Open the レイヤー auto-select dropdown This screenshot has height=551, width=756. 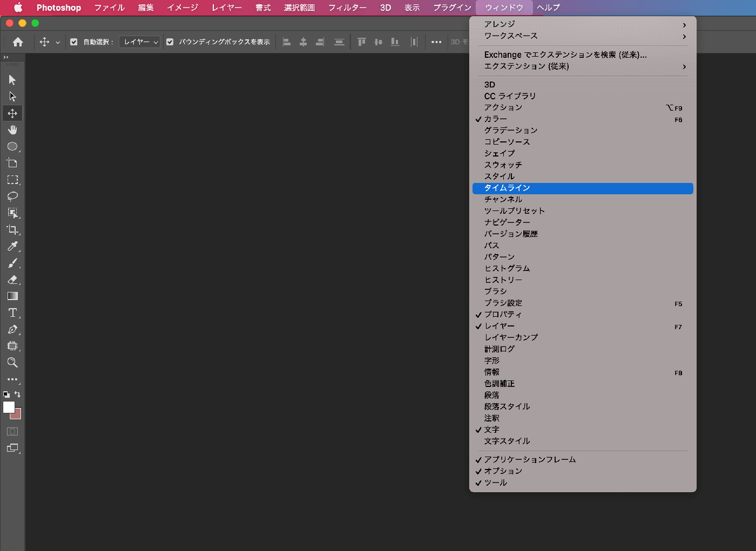pyautogui.click(x=140, y=42)
